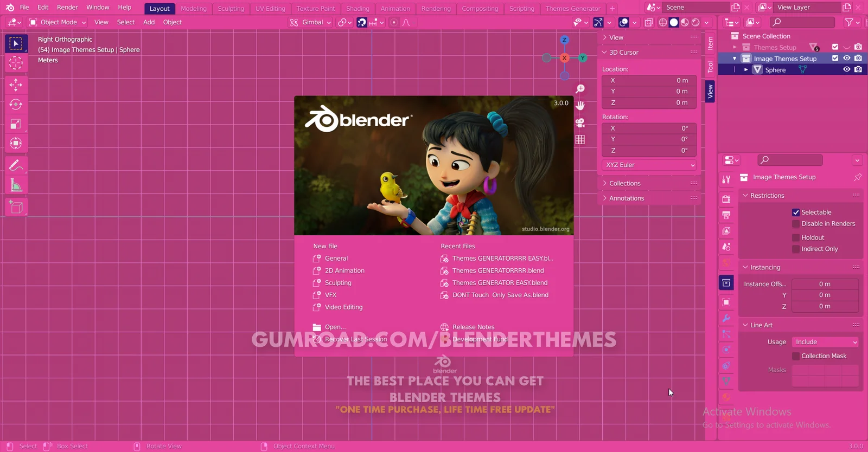This screenshot has height=452, width=868.
Task: Switch to the Shading workspace tab
Action: [x=358, y=9]
